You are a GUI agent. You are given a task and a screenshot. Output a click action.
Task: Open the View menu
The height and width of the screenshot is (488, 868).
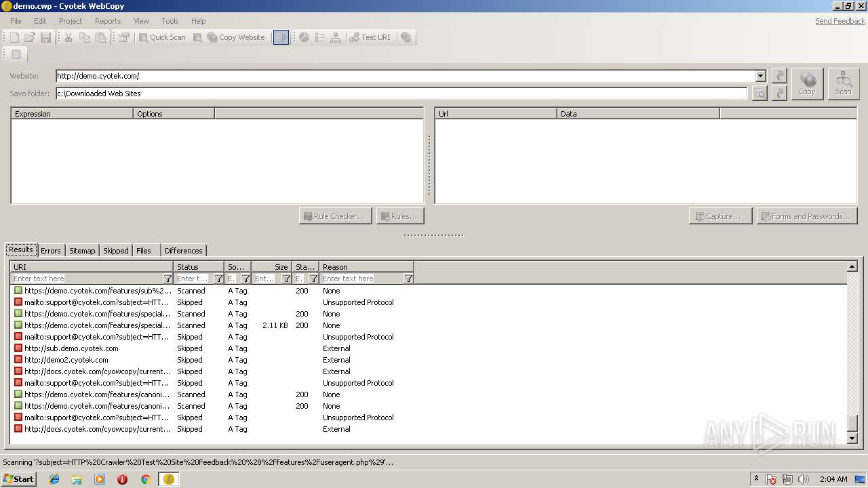pyautogui.click(x=141, y=21)
